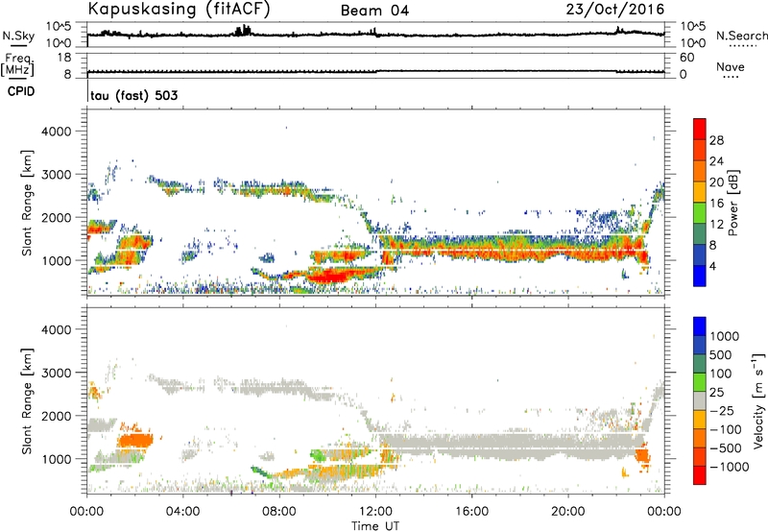
Task: Select the 3000 tick in the power panel
Action: click(57, 175)
